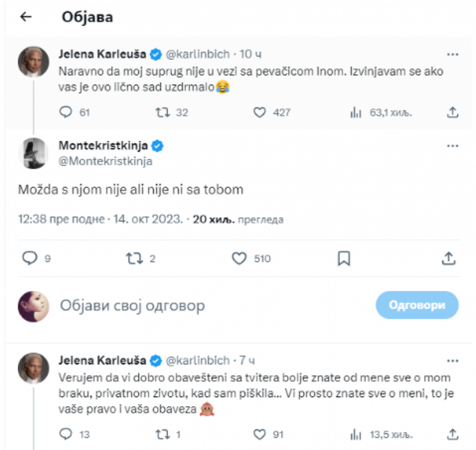
Task: Reply to the first Jelena Karleuša post
Action: (x=67, y=112)
